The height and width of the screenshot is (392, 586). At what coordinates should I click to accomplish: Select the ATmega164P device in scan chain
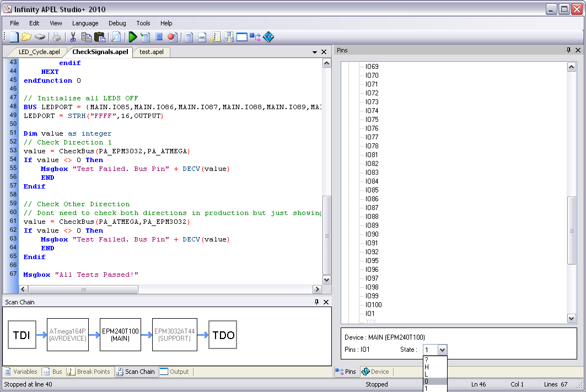67,335
